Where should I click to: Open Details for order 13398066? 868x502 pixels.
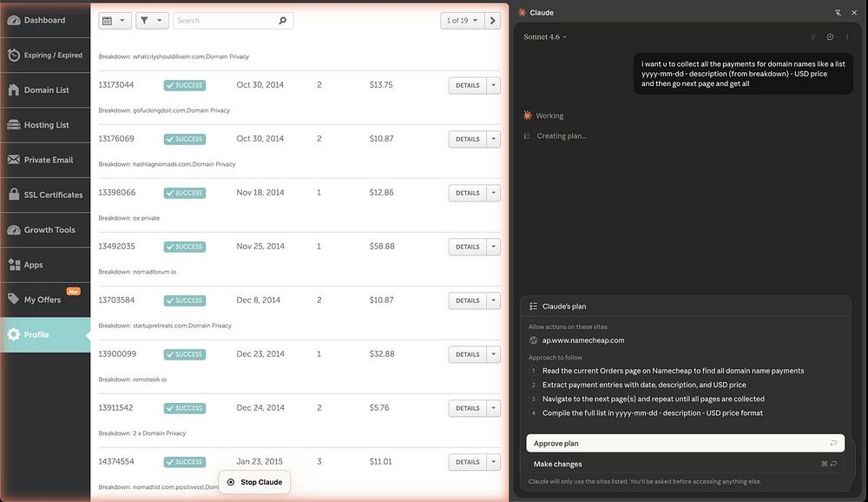[467, 193]
